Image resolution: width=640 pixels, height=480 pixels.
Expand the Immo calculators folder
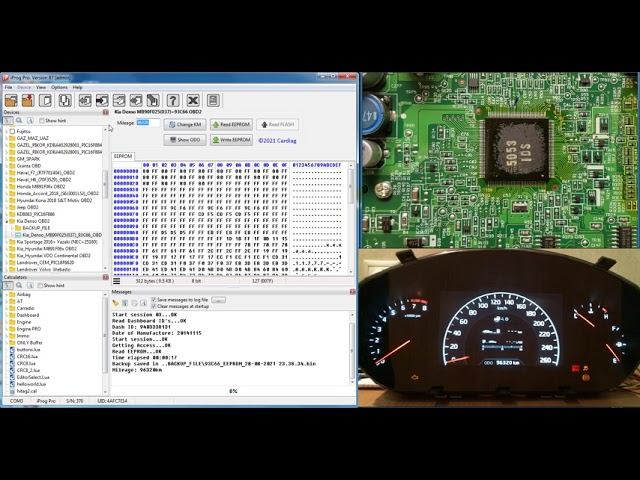point(7,336)
